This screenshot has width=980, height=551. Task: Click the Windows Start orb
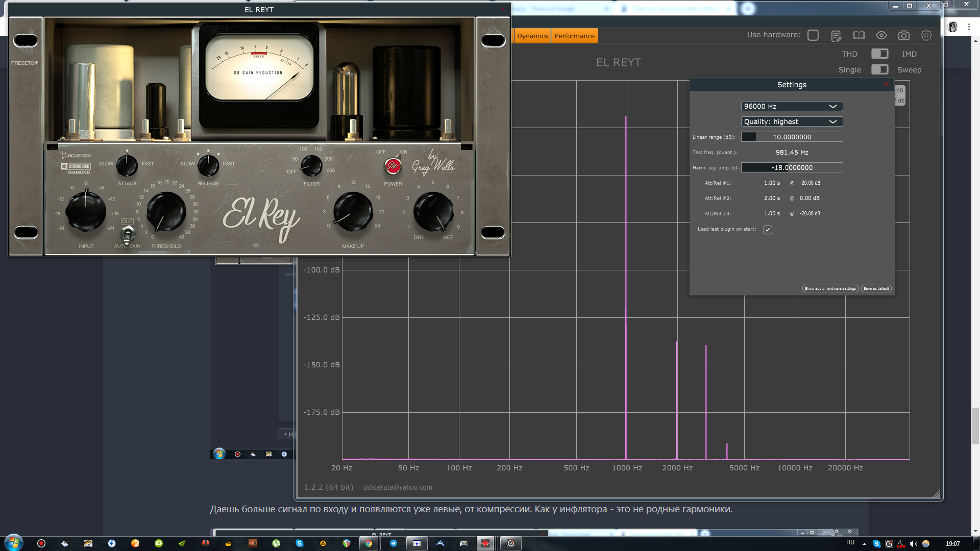[14, 543]
